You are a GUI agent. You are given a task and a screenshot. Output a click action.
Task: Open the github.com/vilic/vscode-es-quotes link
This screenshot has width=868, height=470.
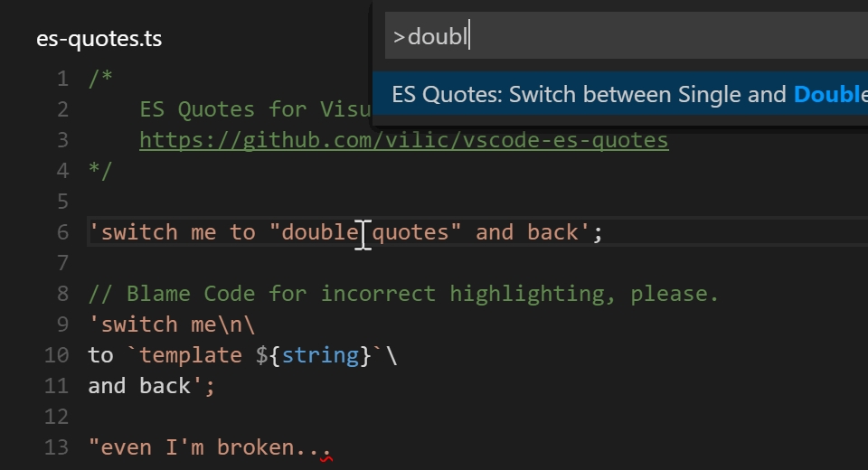(x=403, y=140)
